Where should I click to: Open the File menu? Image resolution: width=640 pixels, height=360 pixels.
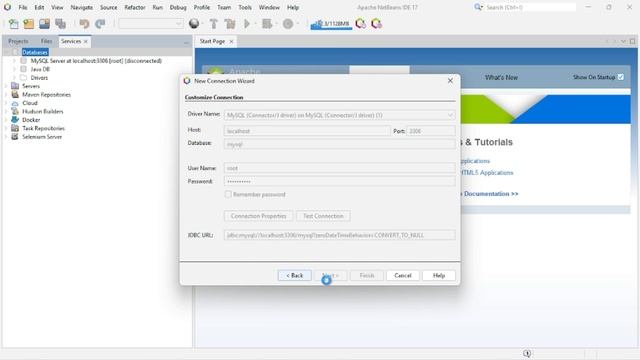(23, 7)
